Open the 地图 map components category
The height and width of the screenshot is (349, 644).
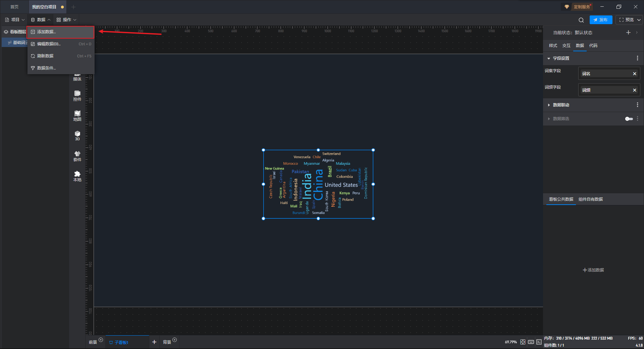[77, 115]
